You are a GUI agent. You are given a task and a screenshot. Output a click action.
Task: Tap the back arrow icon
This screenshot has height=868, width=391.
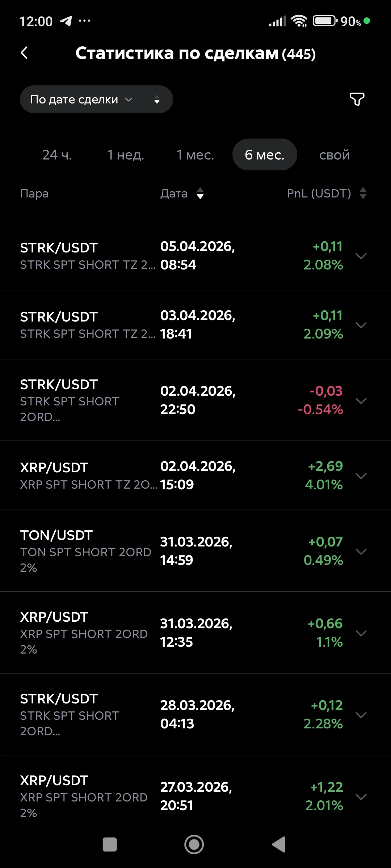[x=25, y=53]
